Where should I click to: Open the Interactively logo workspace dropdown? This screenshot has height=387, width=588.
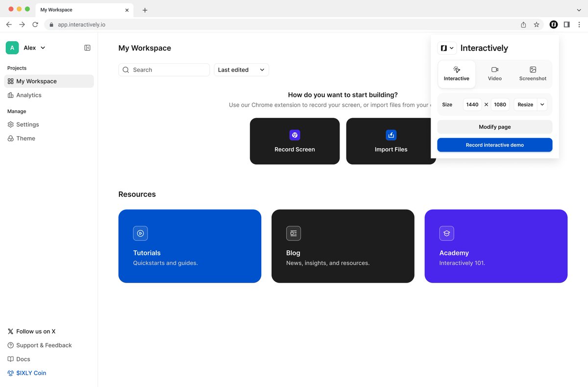447,48
